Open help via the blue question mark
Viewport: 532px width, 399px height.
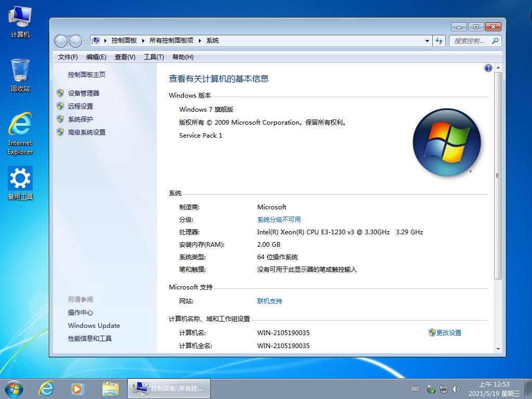pyautogui.click(x=488, y=68)
